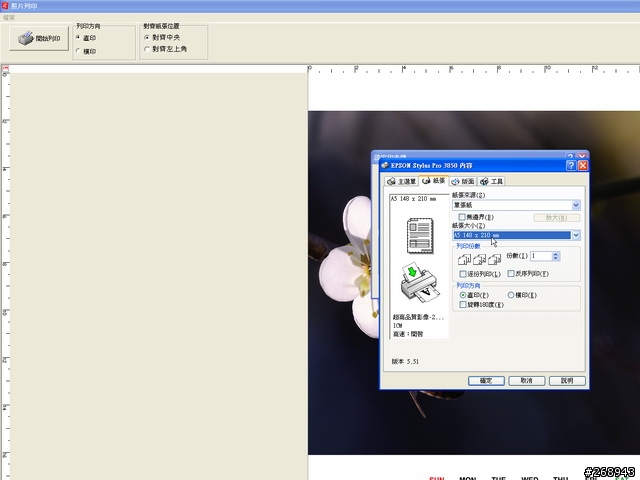Click the highlighted A5 148 x 210 mm paper size field
640x480 pixels.
(x=511, y=235)
